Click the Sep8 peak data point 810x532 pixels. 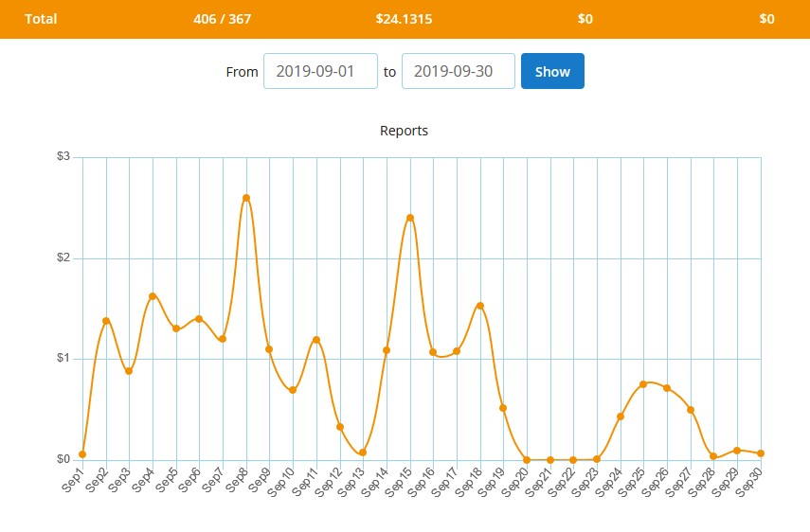tap(246, 198)
